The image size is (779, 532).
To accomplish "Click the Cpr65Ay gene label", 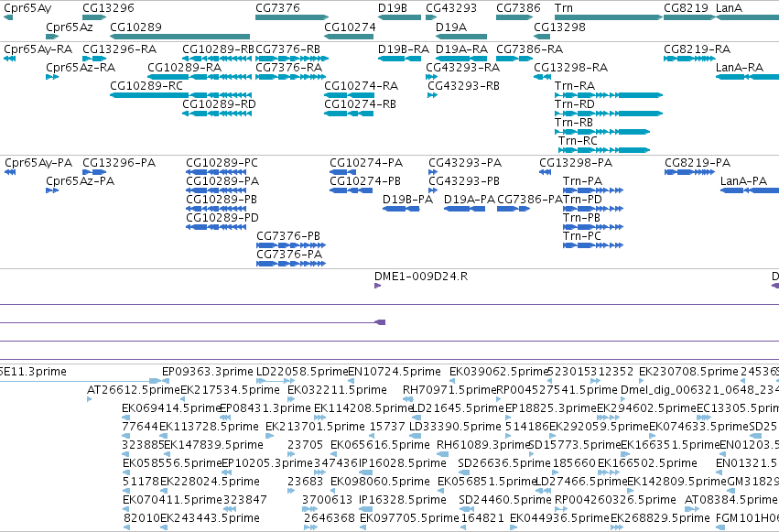I will [x=27, y=8].
